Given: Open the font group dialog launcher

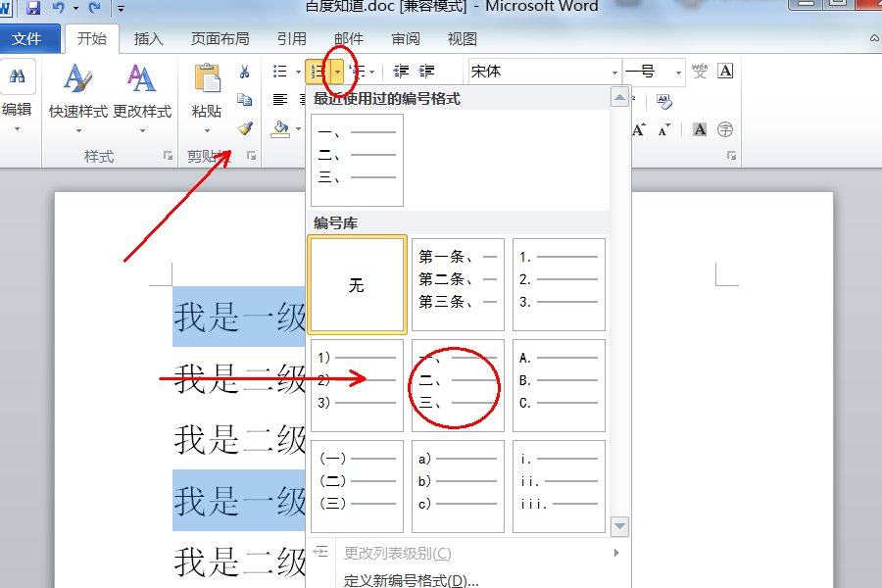Looking at the screenshot, I should [x=731, y=156].
